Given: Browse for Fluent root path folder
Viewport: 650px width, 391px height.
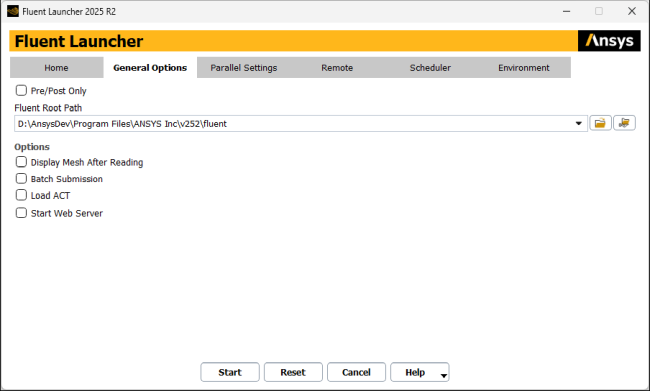Looking at the screenshot, I should click(600, 124).
